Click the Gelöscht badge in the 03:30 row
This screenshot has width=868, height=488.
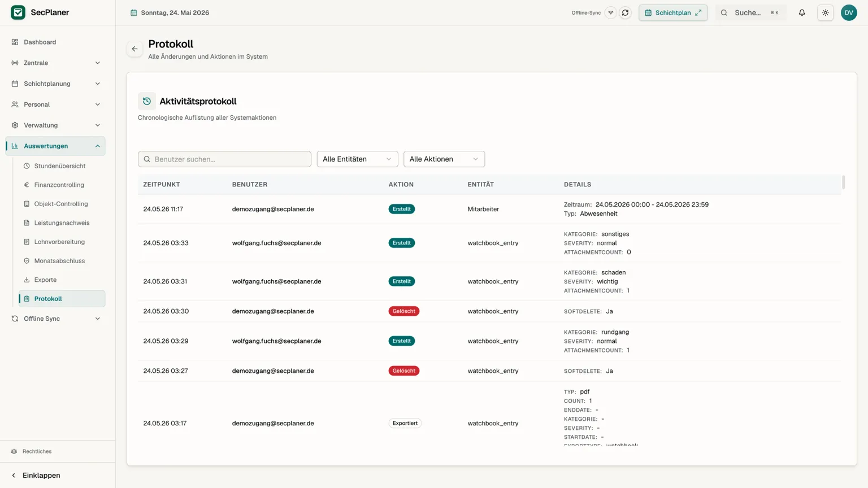coord(404,311)
